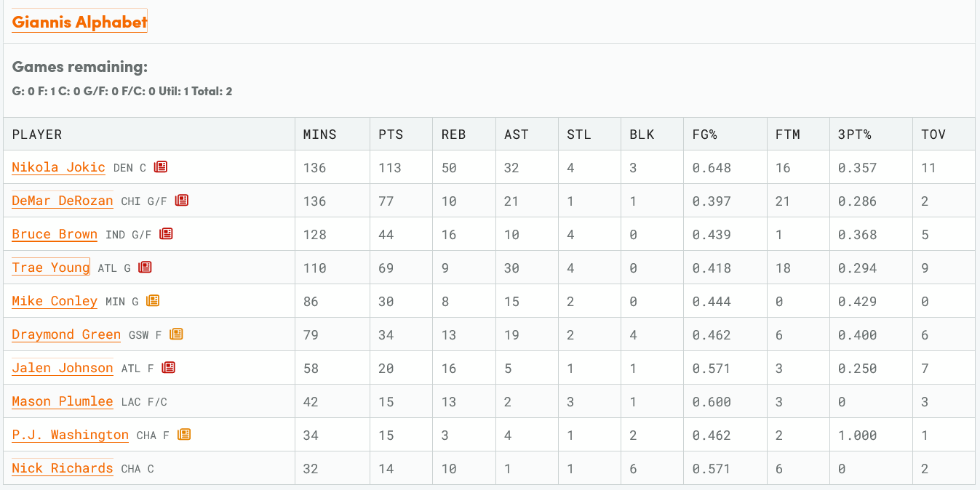Open the red news icon beside Nikola Jokic
The width and height of the screenshot is (980, 490).
161,167
